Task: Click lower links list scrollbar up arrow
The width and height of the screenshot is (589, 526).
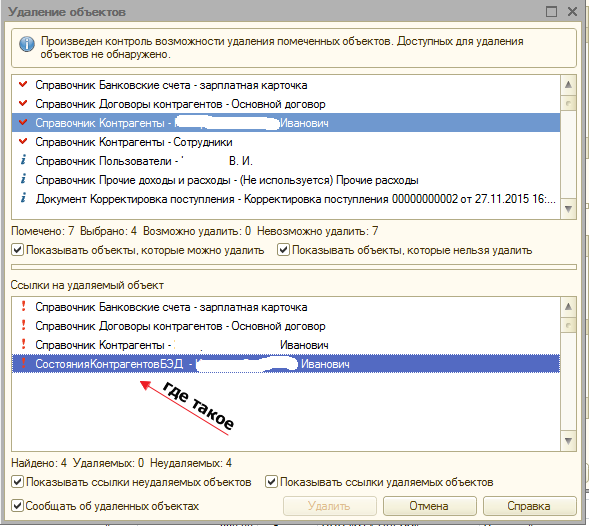Action: 568,307
